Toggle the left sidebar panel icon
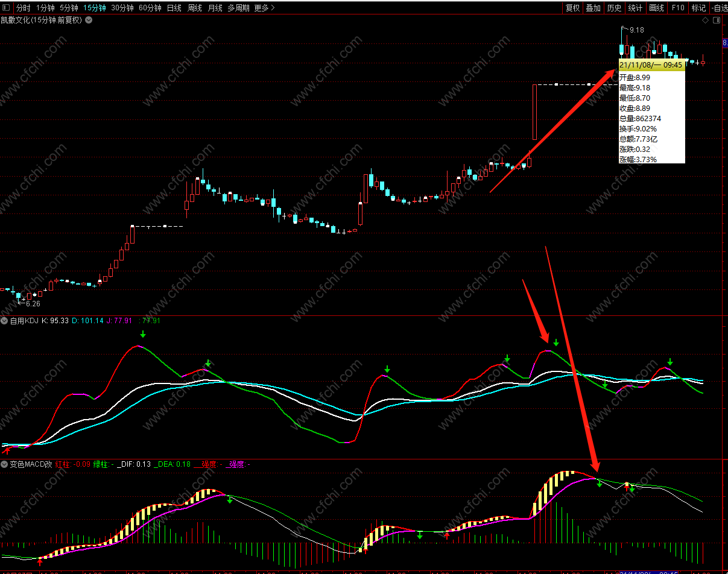Viewport: 728px width, 574px height. 6,8
